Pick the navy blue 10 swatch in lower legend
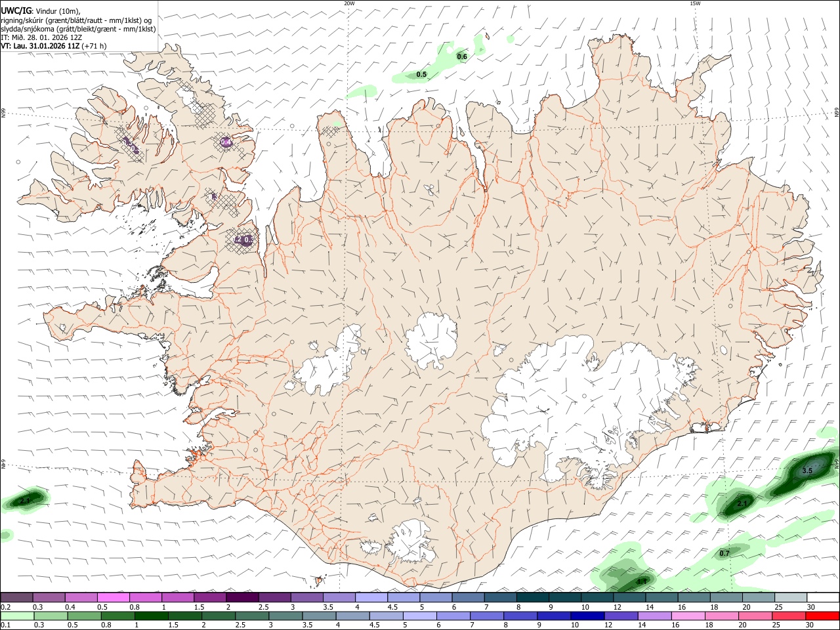This screenshot has height=630, width=840. 588,616
